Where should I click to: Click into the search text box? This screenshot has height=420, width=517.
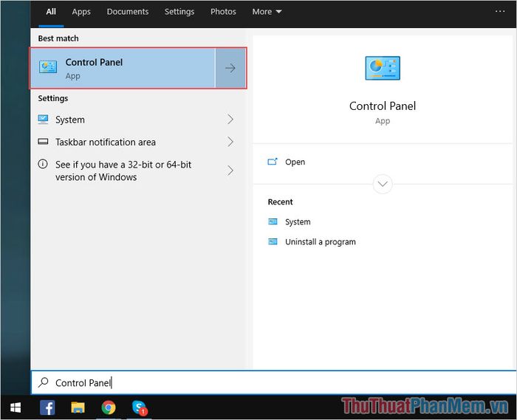(273, 382)
